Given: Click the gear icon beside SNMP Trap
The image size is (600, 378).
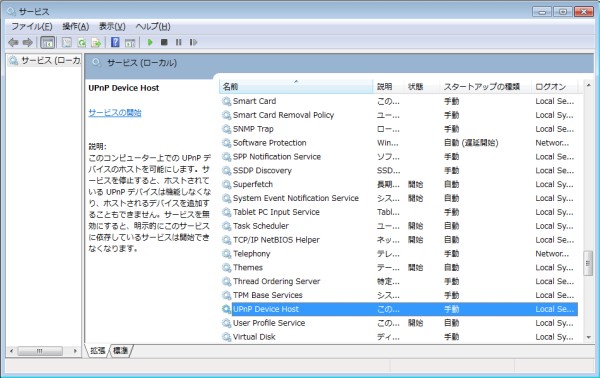Looking at the screenshot, I should [x=227, y=129].
